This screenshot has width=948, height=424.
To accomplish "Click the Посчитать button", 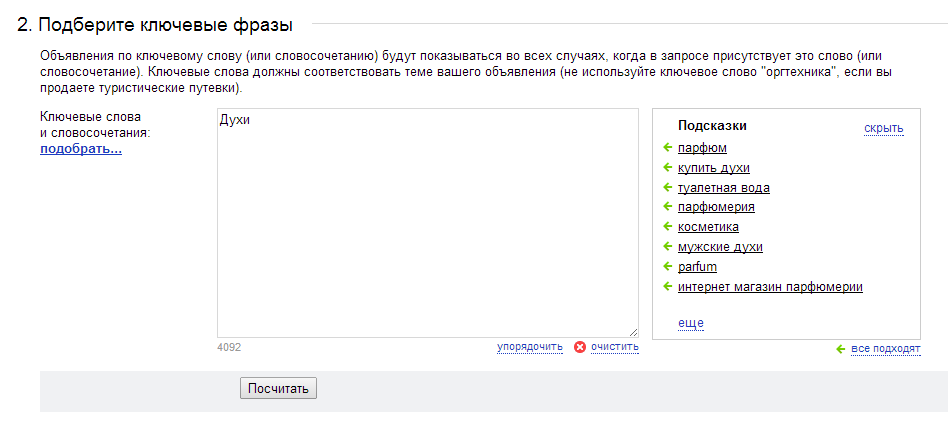I will pyautogui.click(x=278, y=388).
